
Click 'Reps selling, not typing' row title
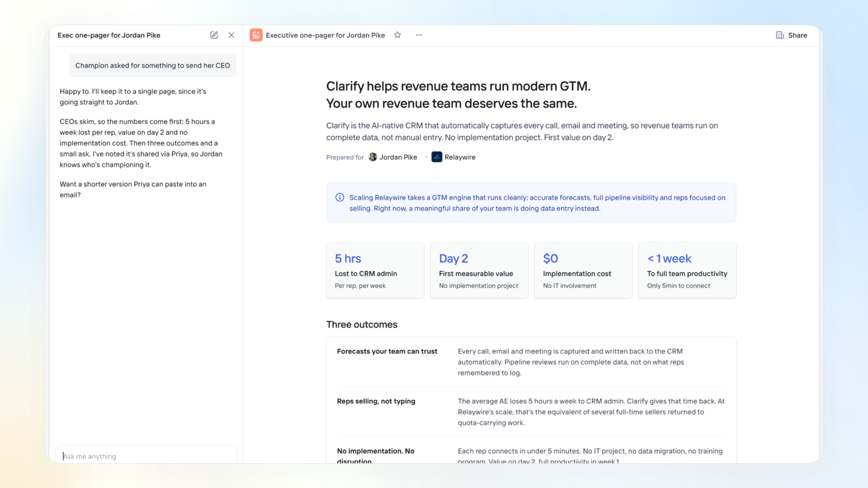point(376,401)
